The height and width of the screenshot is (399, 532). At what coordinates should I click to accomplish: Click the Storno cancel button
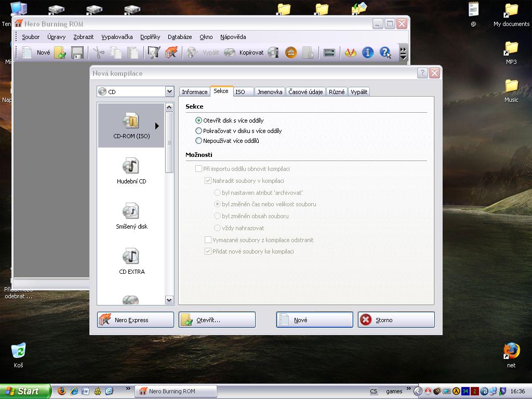point(396,320)
